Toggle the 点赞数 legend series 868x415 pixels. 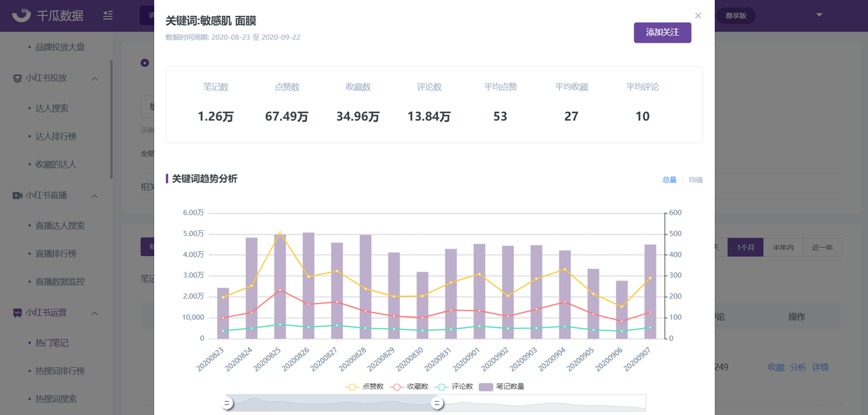click(x=365, y=386)
